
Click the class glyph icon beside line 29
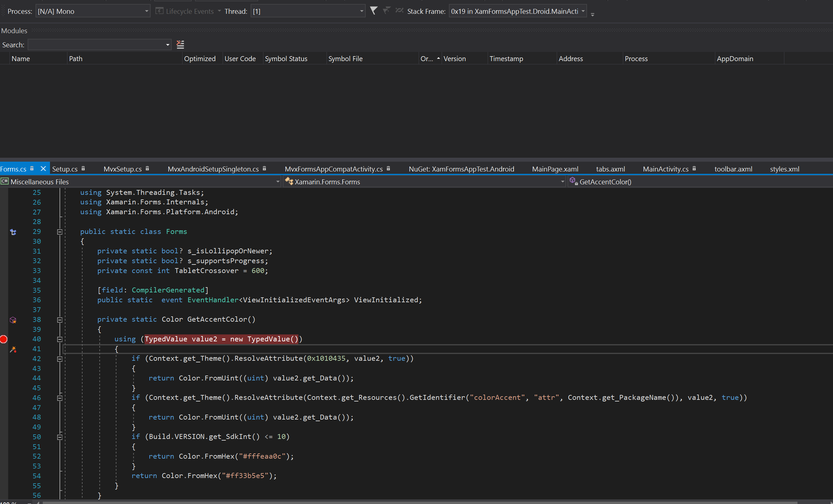[x=13, y=232]
